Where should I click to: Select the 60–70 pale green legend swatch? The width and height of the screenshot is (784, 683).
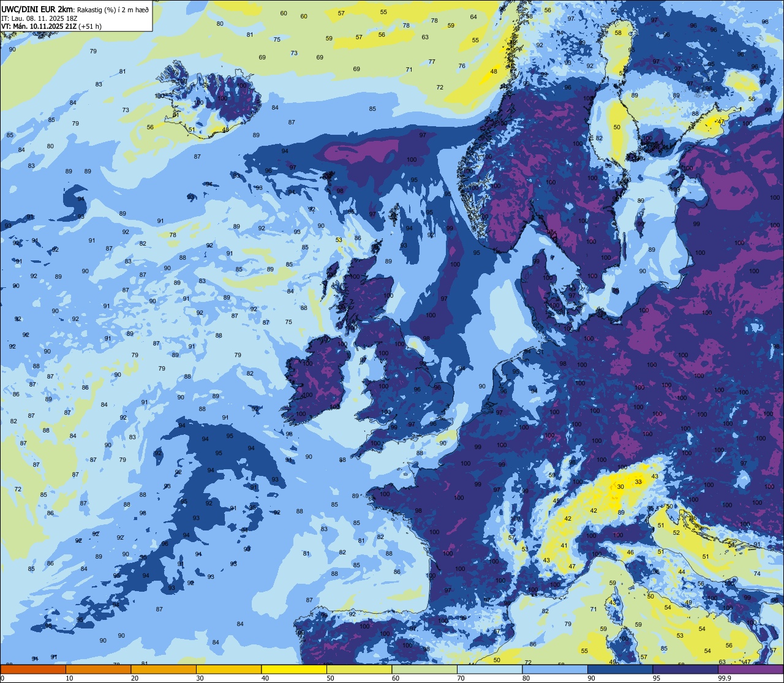[424, 669]
